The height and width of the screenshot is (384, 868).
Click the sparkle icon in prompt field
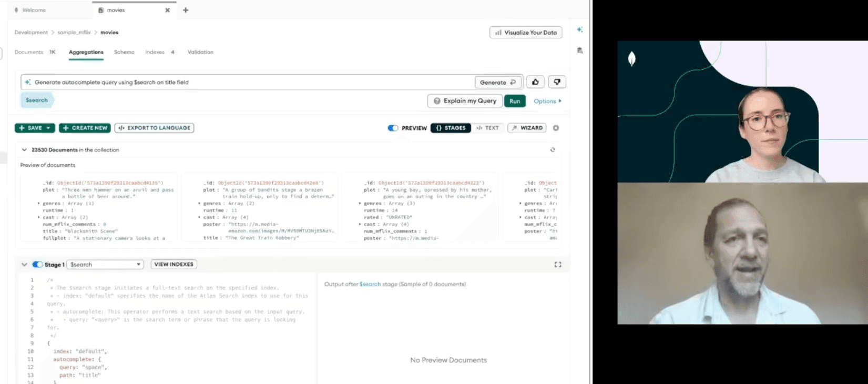tap(28, 82)
